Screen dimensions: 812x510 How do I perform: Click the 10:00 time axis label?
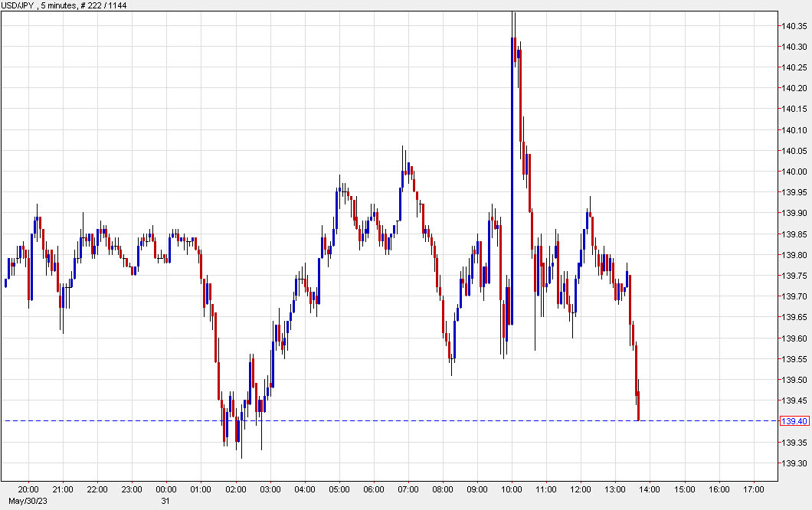511,490
